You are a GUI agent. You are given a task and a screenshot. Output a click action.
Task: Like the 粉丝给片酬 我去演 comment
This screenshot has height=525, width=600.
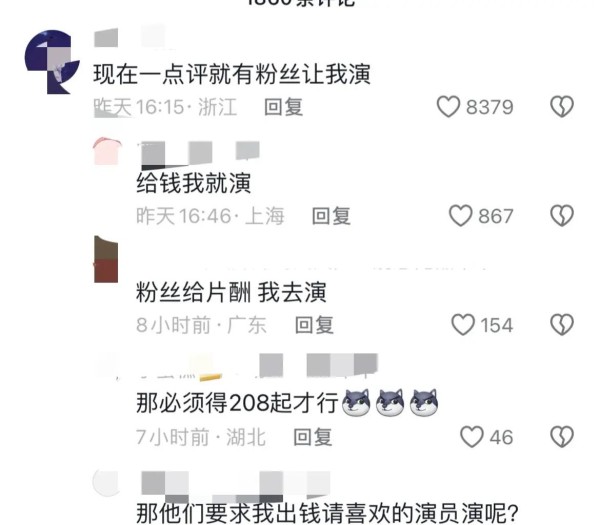(463, 325)
